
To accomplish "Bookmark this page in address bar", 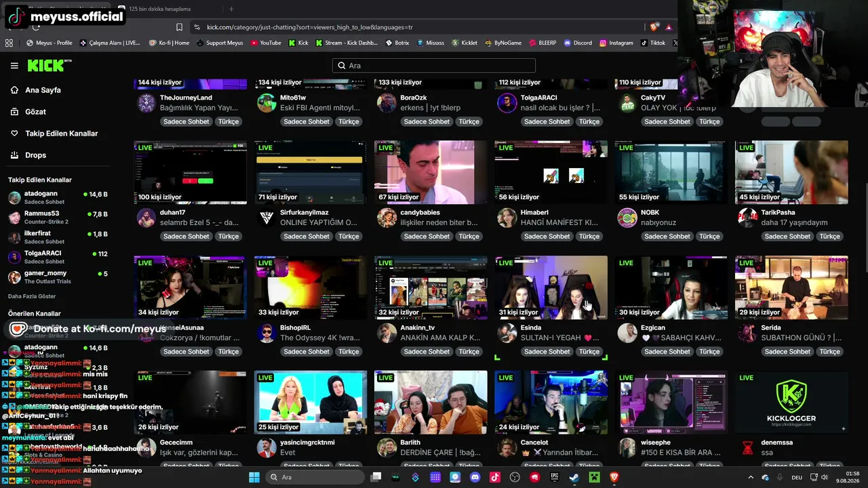I will click(179, 27).
